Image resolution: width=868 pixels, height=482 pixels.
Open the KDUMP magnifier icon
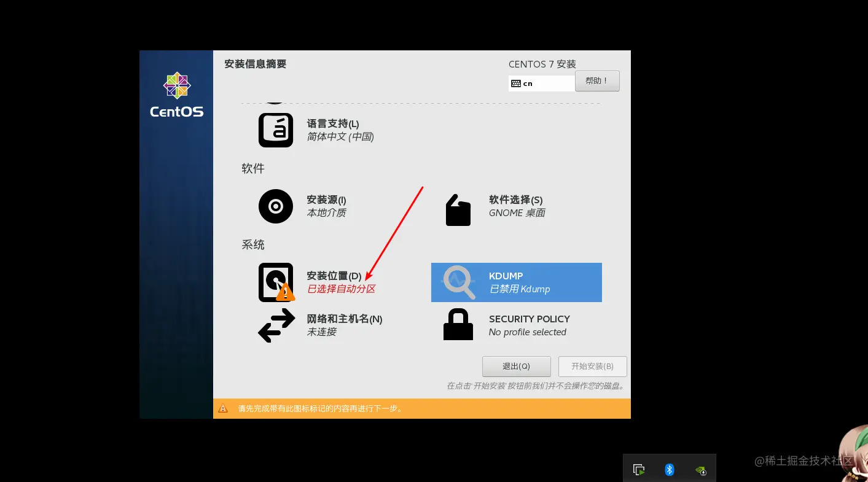pos(459,282)
